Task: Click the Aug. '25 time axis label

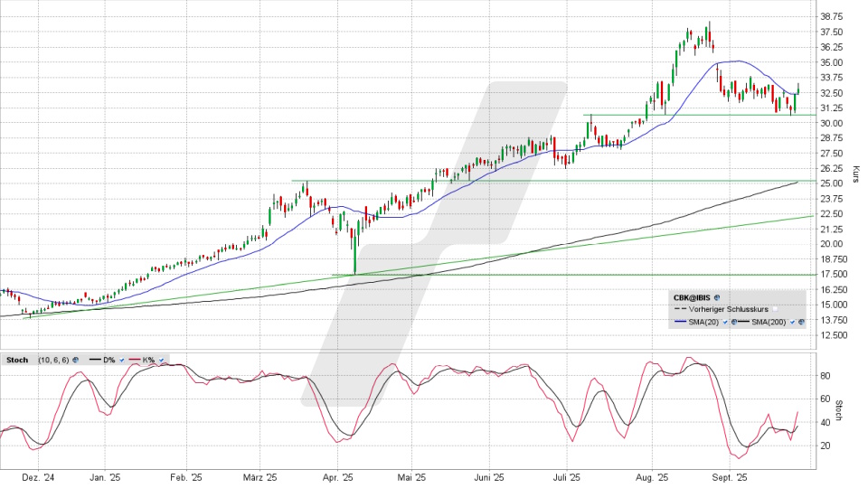Action: [x=651, y=475]
